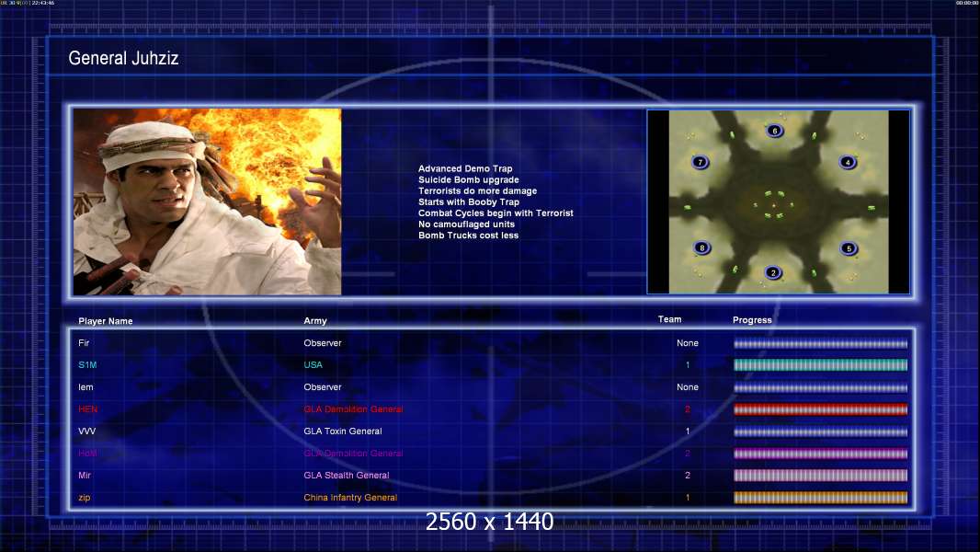The width and height of the screenshot is (980, 552).
Task: Click the "Starts with Booby Trap" line
Action: [469, 201]
